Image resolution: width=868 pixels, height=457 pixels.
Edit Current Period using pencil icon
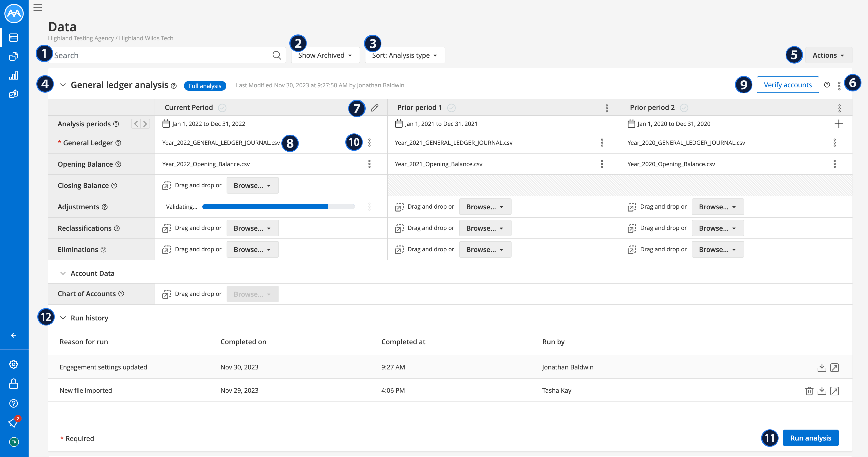[x=374, y=108]
